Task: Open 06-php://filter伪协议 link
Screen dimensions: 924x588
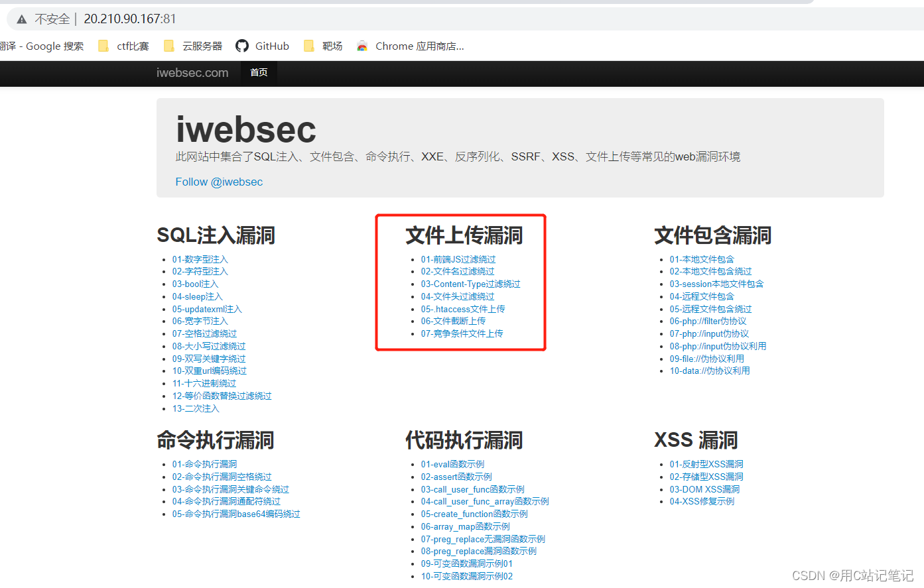Action: 708,321
